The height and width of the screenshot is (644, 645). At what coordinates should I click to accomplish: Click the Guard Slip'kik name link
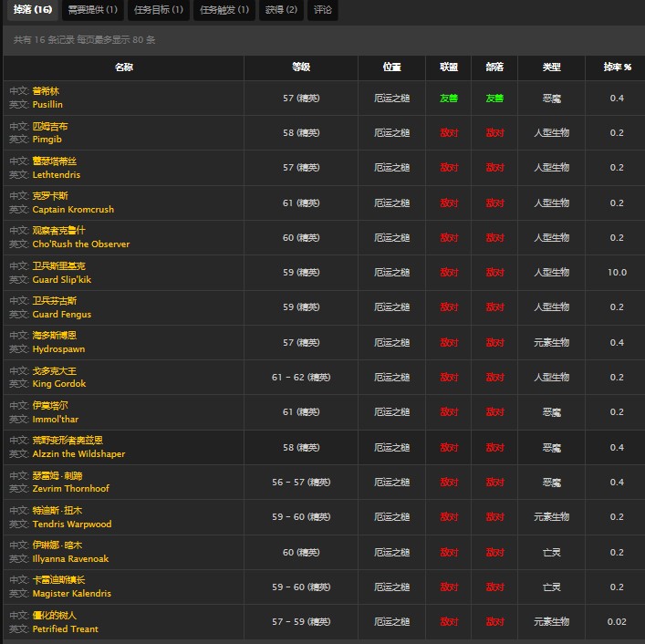(62, 280)
